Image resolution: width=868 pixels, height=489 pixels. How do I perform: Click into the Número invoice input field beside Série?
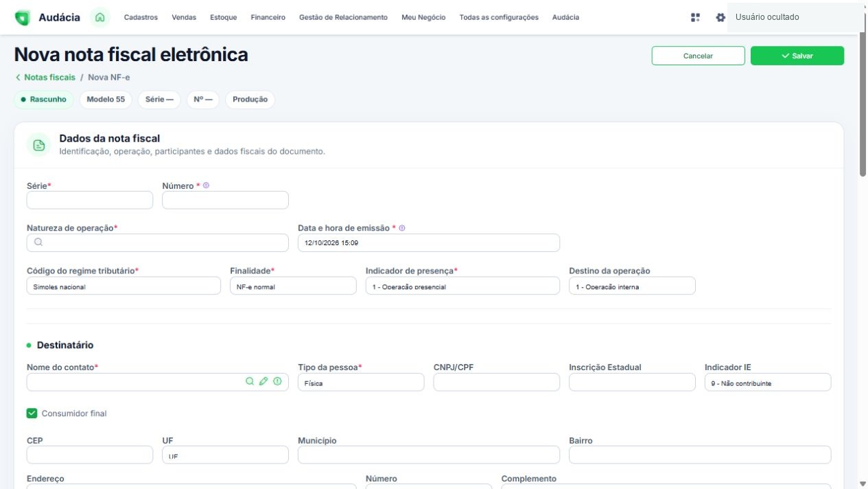coord(225,200)
